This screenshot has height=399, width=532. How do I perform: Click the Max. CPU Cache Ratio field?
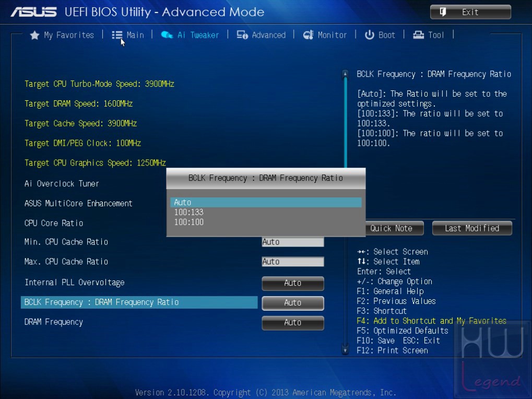pos(293,262)
